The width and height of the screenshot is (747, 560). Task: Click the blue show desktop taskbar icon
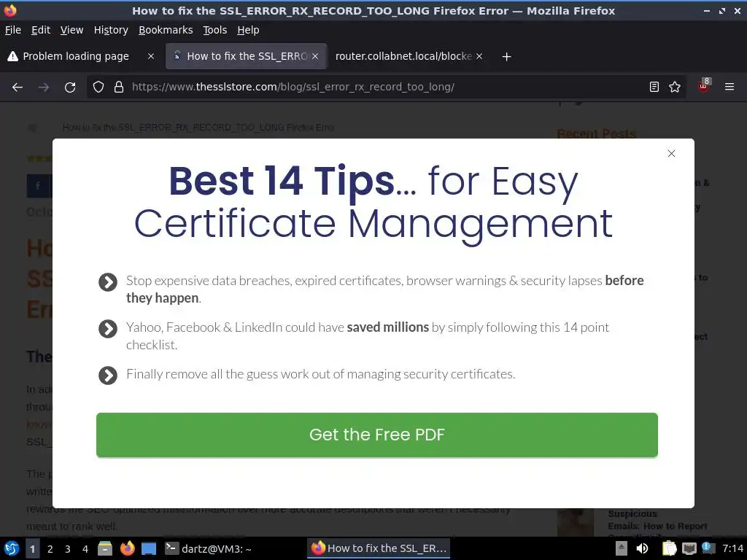pos(149,548)
